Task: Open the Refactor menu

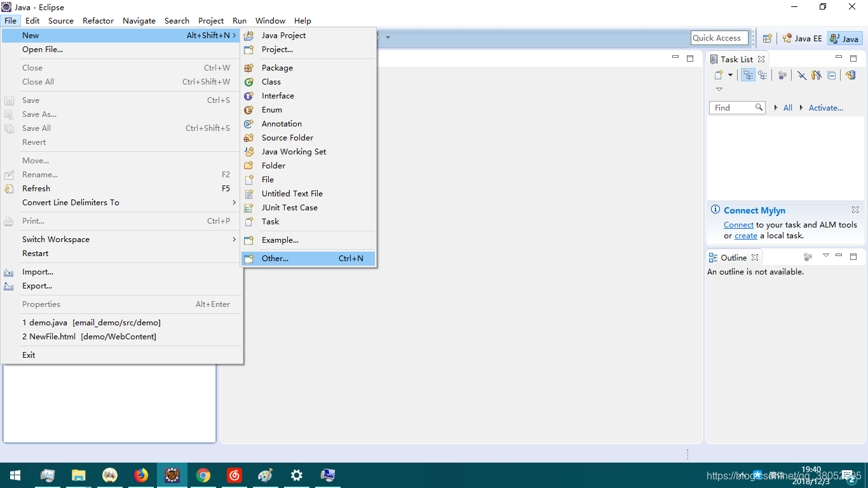Action: (98, 20)
